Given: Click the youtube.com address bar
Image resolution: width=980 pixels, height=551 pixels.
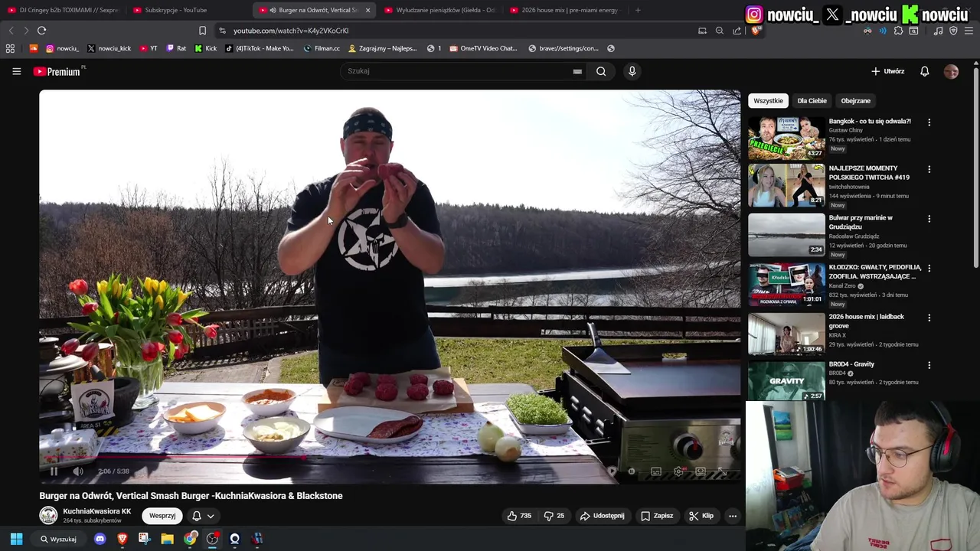Looking at the screenshot, I should pyautogui.click(x=459, y=31).
